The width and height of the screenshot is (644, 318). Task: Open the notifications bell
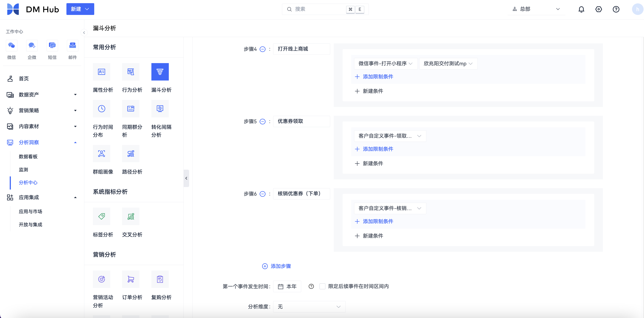coord(581,9)
